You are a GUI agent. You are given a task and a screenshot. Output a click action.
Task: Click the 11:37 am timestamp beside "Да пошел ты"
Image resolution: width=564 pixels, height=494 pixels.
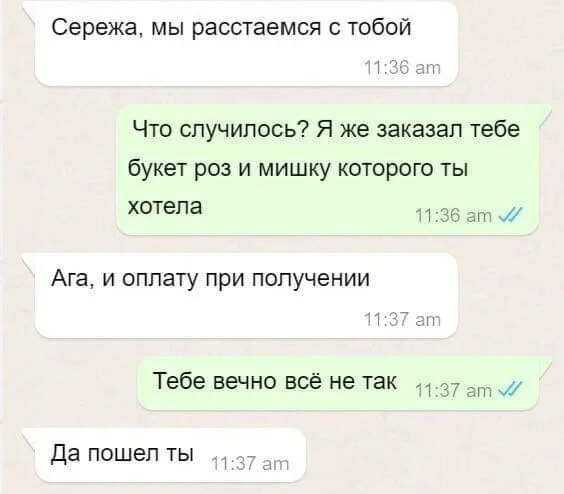251,464
